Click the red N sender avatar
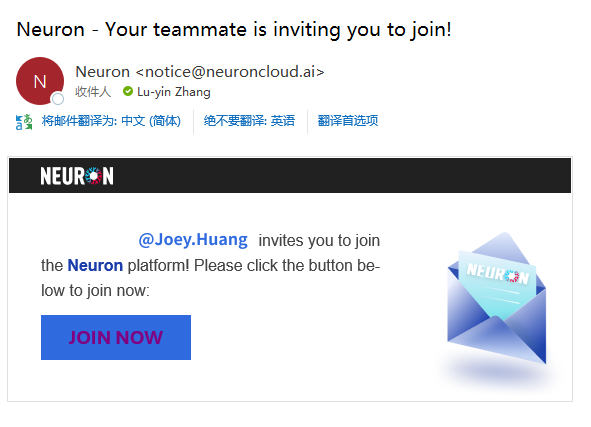This screenshot has width=591, height=427. (40, 81)
